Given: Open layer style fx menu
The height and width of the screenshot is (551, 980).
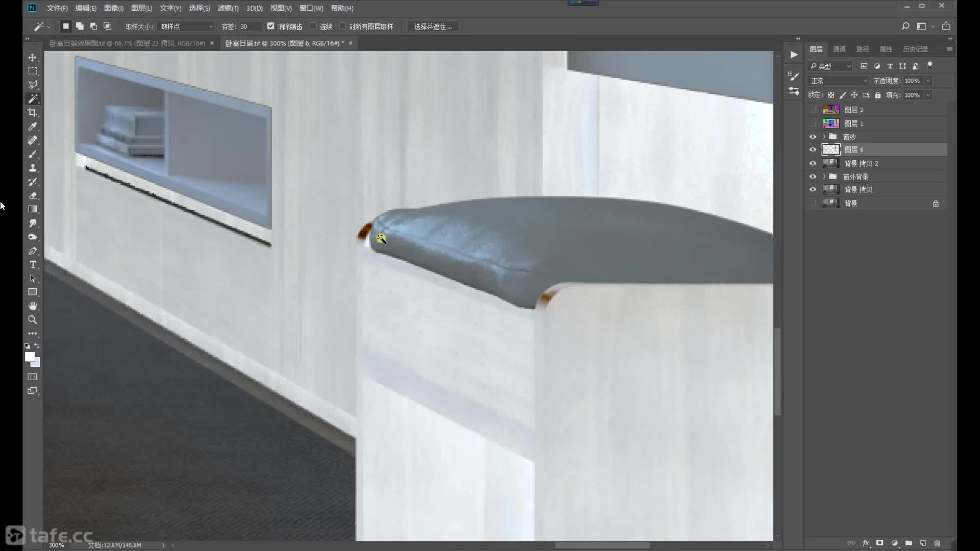Looking at the screenshot, I should coord(866,543).
